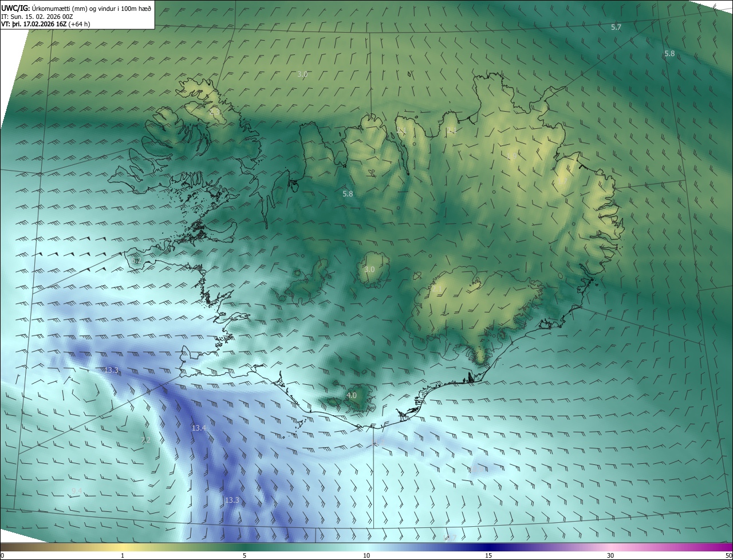The width and height of the screenshot is (733, 560).
Task: Select the 50 tick label on the color scale
Action: 728,556
